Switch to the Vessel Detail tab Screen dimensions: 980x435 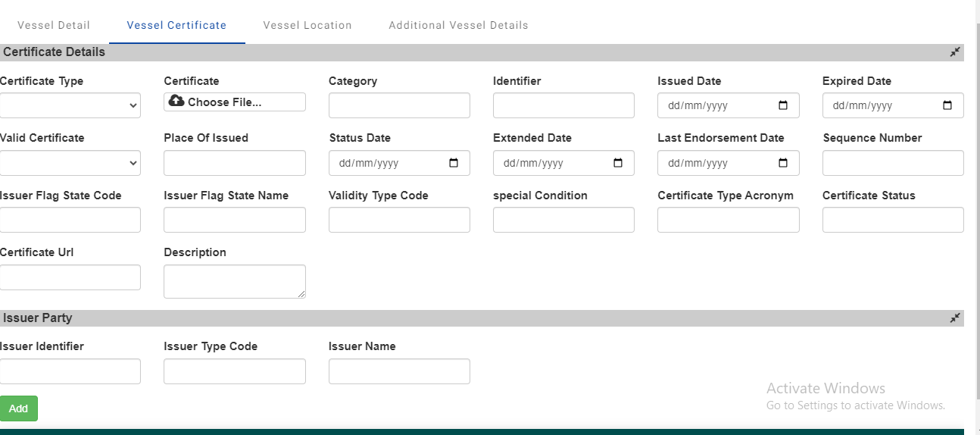click(54, 25)
